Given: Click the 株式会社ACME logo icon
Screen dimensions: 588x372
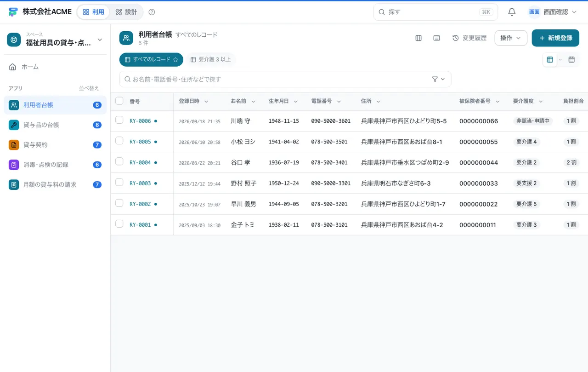Looking at the screenshot, I should point(13,12).
